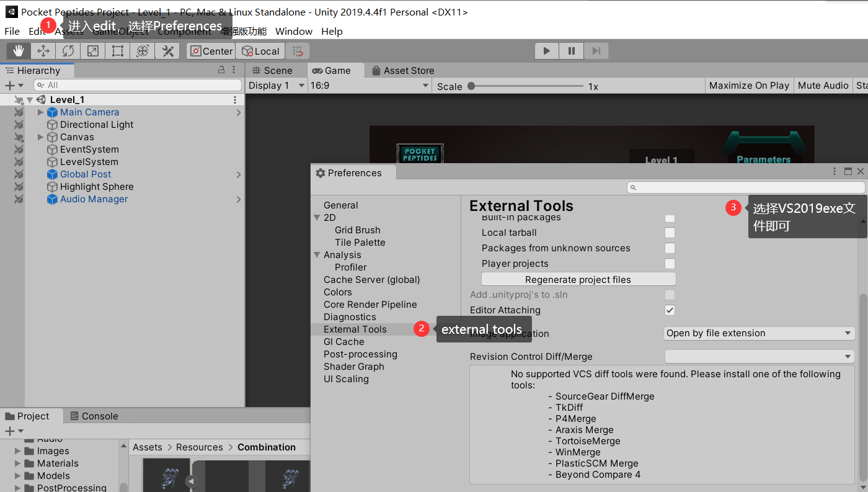Open the 16:9 aspect ratio dropdown
This screenshot has height=492, width=868.
(x=370, y=86)
